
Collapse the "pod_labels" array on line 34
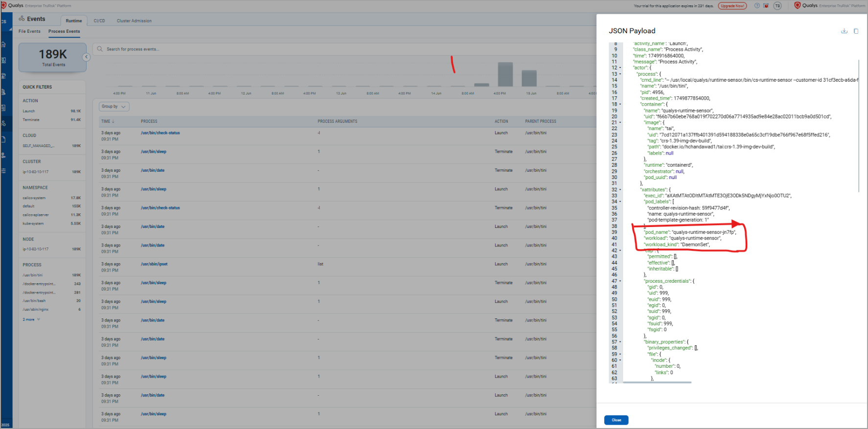coord(620,202)
